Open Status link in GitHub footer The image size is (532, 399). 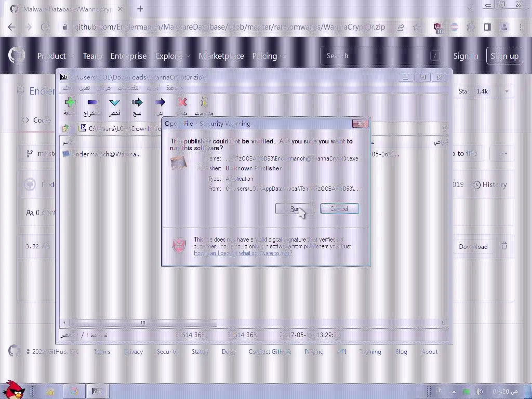[x=199, y=352]
